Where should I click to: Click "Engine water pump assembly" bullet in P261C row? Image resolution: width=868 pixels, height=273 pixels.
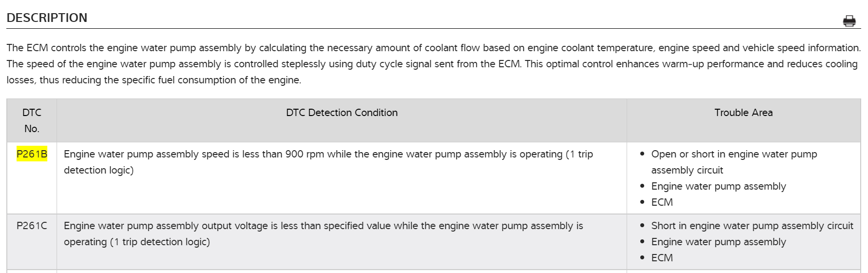tap(718, 242)
